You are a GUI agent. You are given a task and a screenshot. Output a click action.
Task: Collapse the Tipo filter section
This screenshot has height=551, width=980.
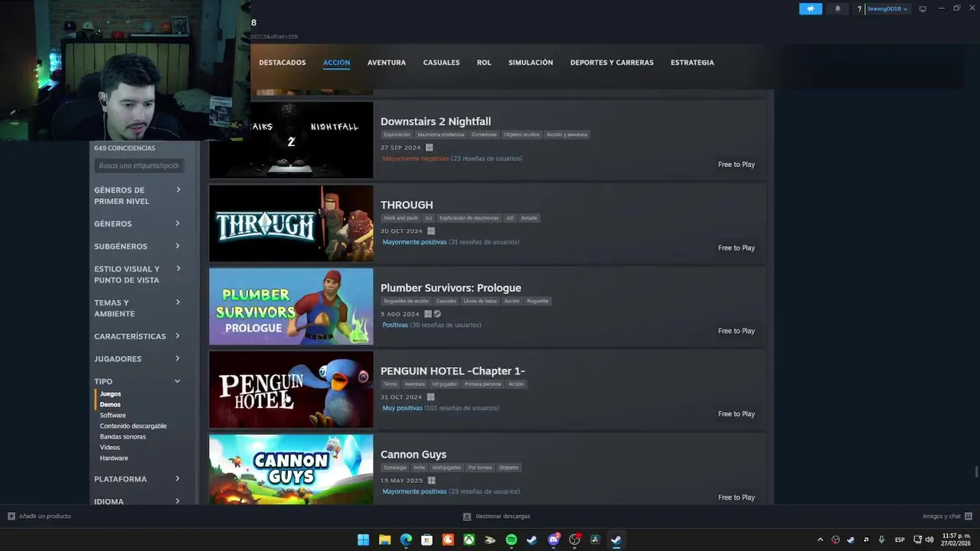pyautogui.click(x=138, y=381)
